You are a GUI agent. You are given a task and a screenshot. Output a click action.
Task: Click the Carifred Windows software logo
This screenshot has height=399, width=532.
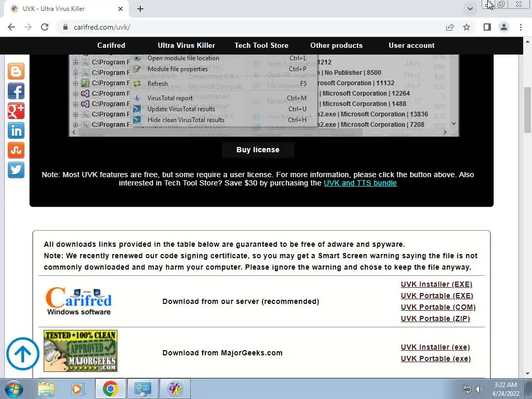[x=78, y=301]
